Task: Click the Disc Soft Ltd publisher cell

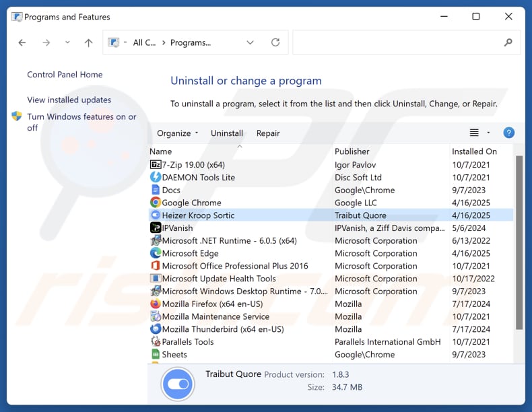Action: (358, 177)
